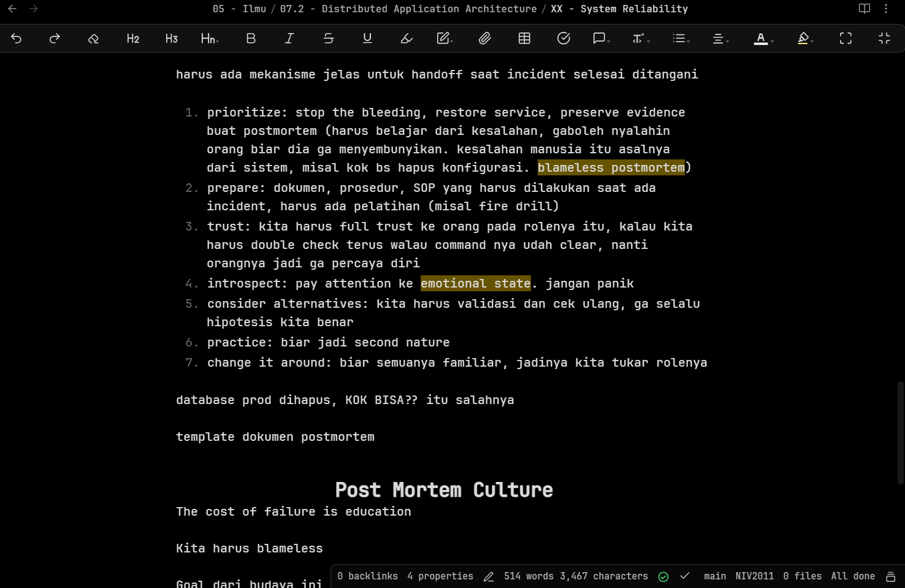
Task: Open 4 properties from the status bar
Action: click(x=441, y=576)
